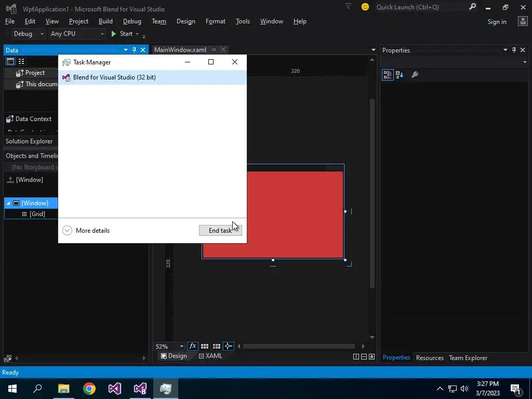Toggle snap to gridlines icon
532x399 pixels.
tap(217, 347)
